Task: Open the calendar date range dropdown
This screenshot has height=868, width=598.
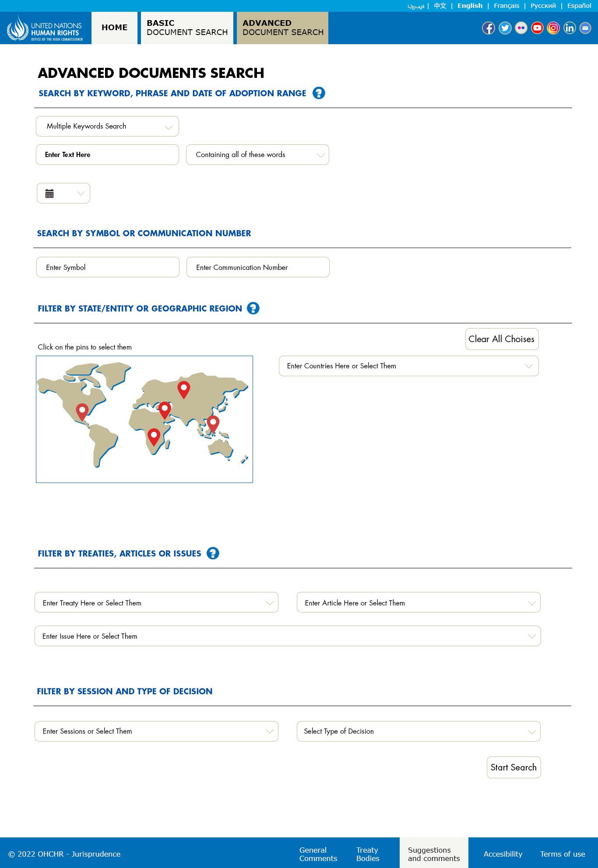Action: point(63,193)
